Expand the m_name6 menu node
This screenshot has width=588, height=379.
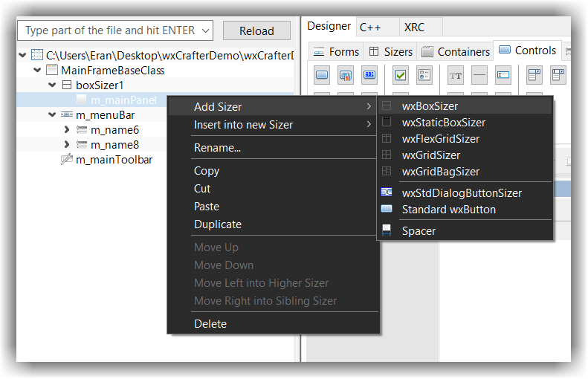point(67,130)
